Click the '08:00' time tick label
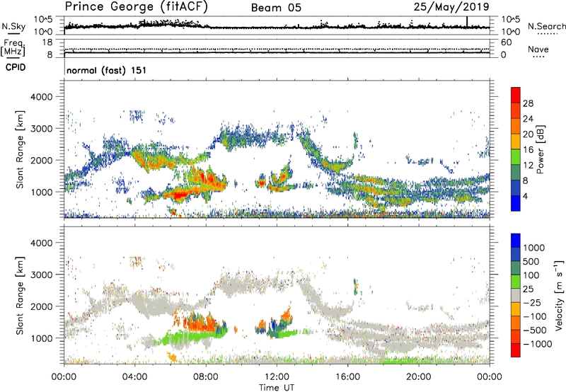 pyautogui.click(x=206, y=377)
